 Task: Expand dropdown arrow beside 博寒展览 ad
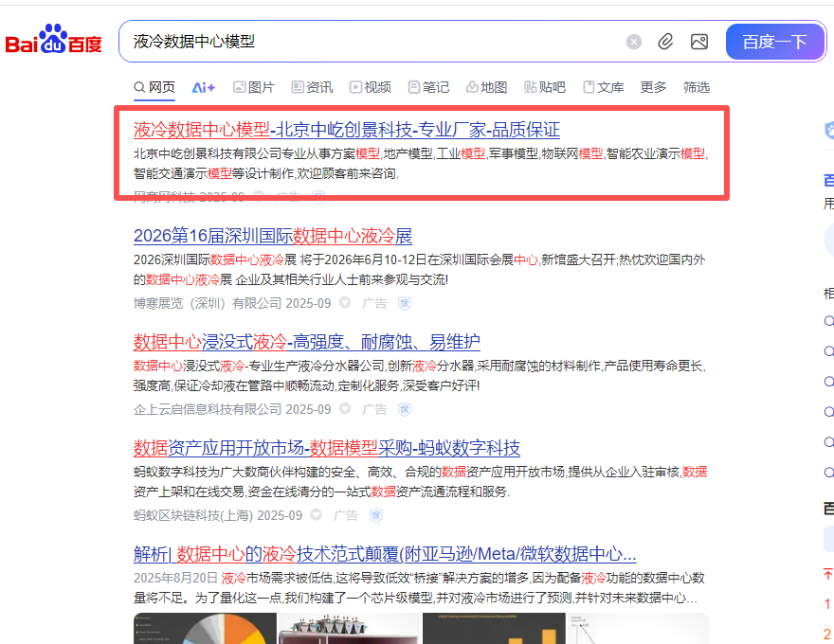click(345, 303)
